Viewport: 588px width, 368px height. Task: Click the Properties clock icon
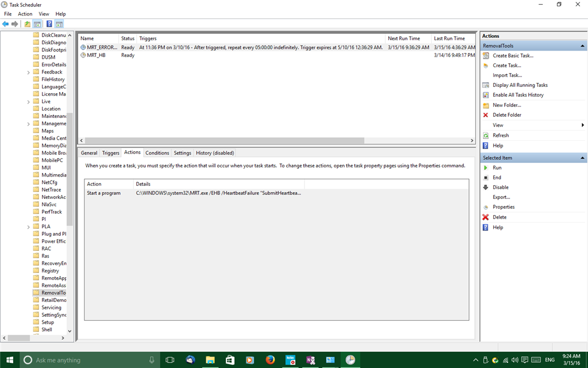click(x=486, y=207)
